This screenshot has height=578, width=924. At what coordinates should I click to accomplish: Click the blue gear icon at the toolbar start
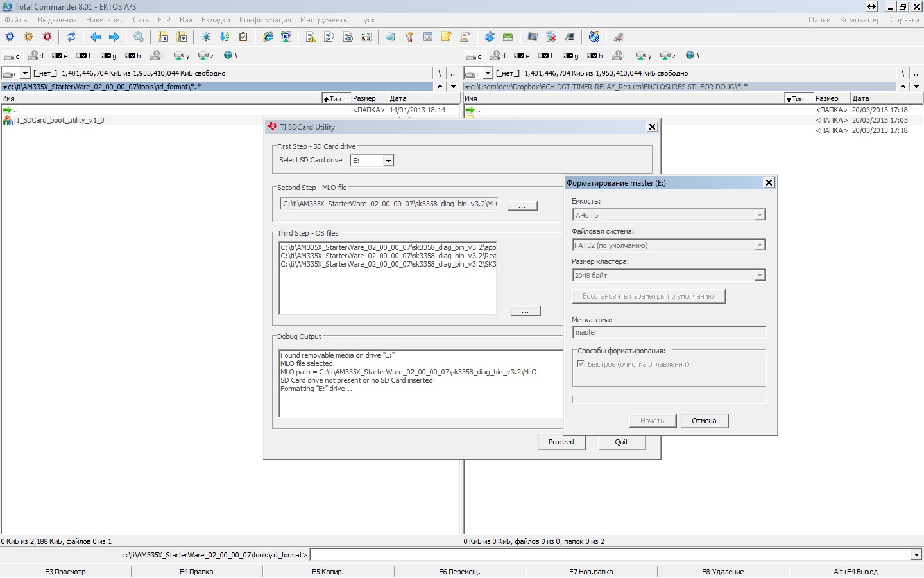(10, 37)
